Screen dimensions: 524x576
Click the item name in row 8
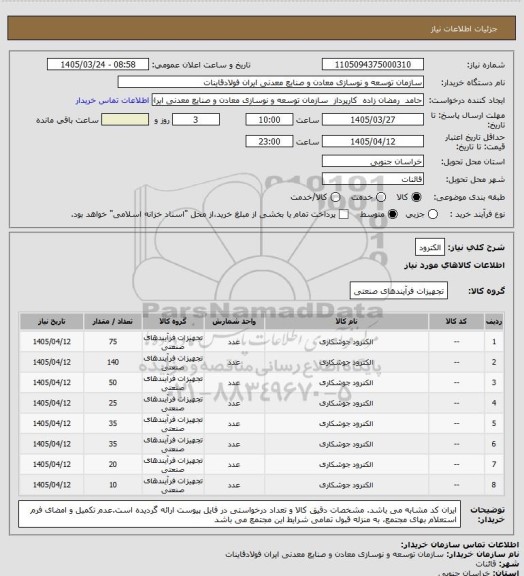click(346, 485)
